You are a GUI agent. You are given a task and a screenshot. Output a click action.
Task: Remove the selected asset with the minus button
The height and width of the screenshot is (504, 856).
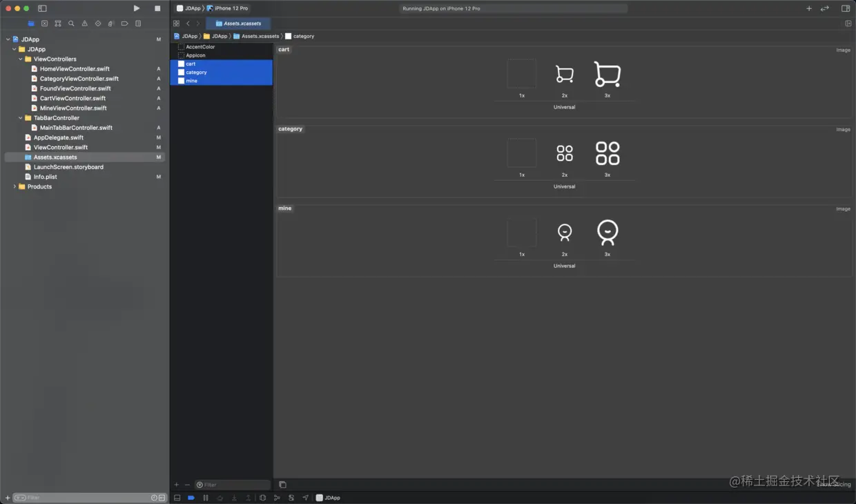(187, 485)
